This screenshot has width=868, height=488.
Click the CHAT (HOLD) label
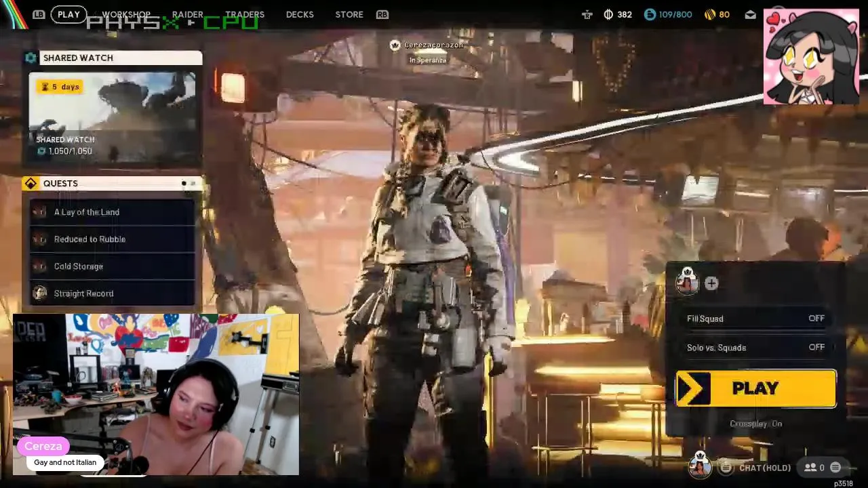[765, 468]
